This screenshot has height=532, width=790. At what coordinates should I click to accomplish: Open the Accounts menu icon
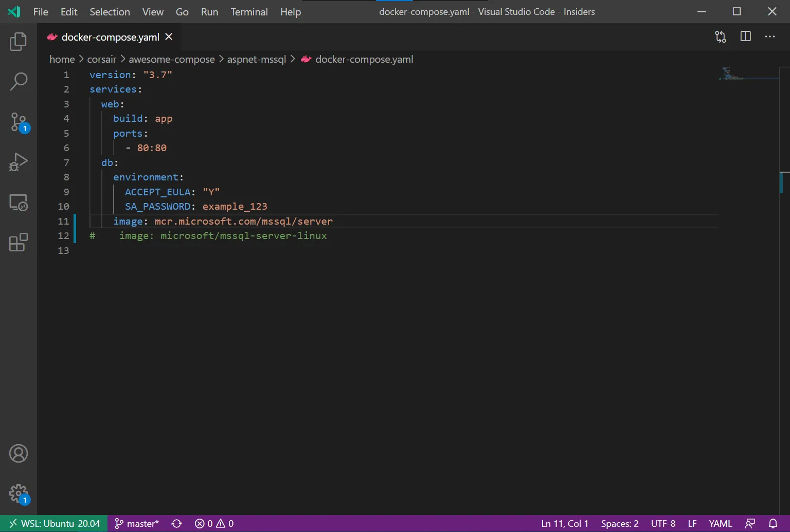click(x=19, y=453)
